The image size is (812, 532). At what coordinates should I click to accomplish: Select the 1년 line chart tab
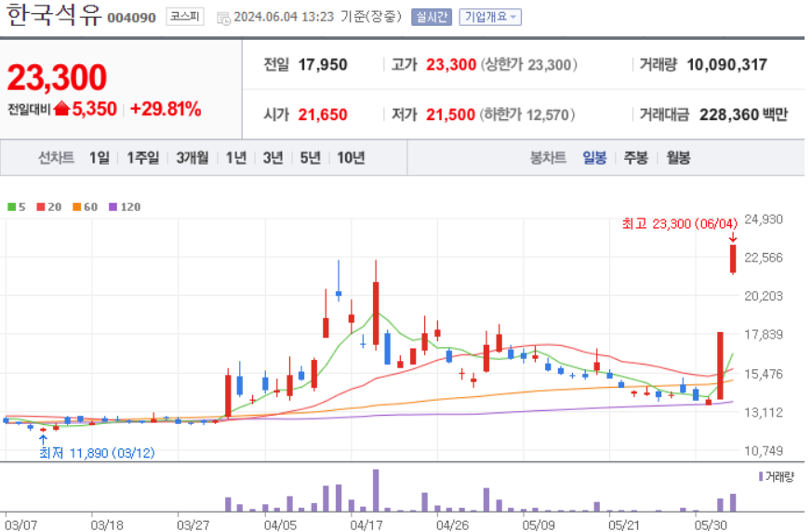coord(236,157)
